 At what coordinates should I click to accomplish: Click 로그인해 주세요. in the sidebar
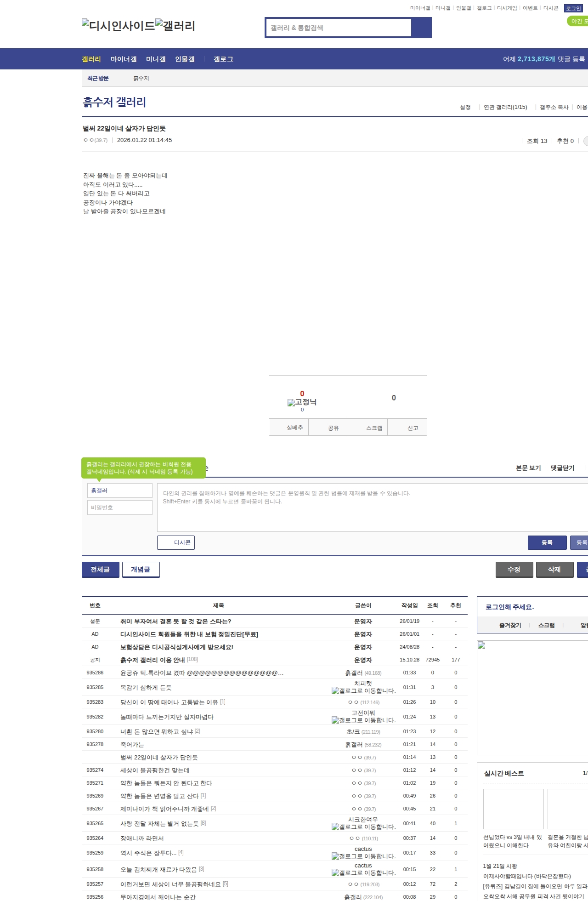510,607
